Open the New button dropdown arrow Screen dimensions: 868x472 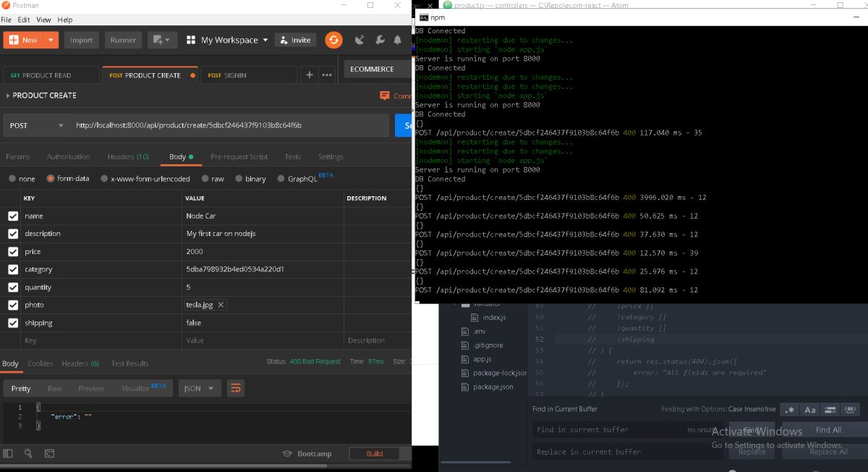point(51,40)
